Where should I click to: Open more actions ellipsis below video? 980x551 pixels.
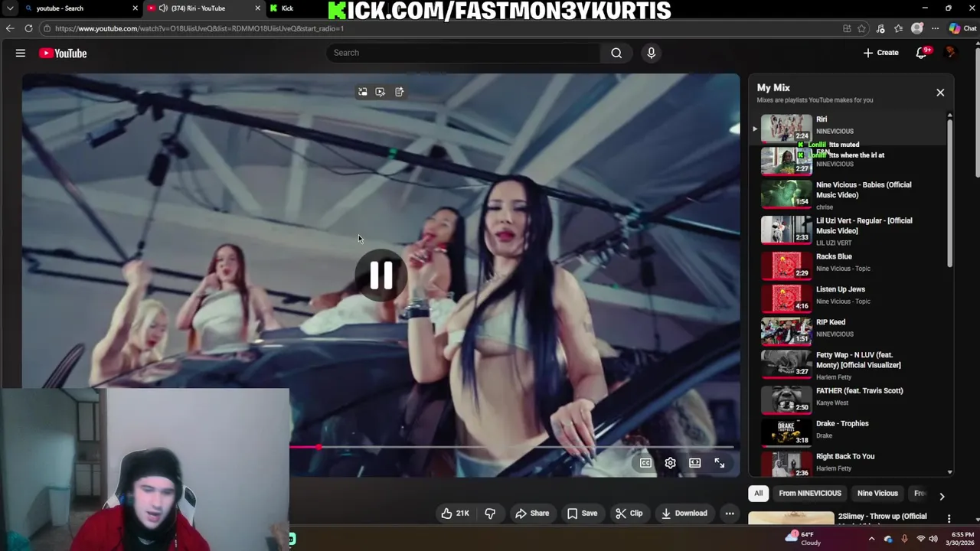tap(730, 514)
